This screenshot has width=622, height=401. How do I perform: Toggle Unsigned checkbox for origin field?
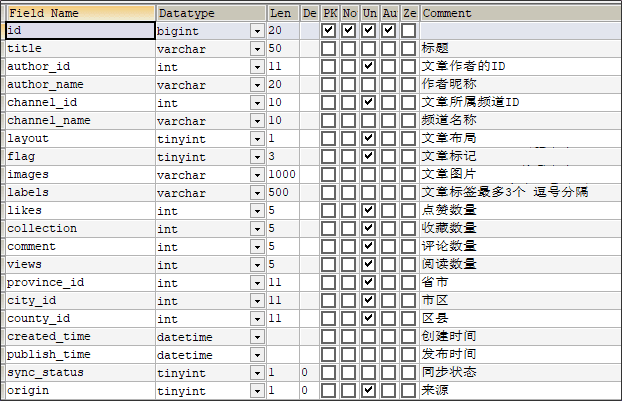coord(369,390)
